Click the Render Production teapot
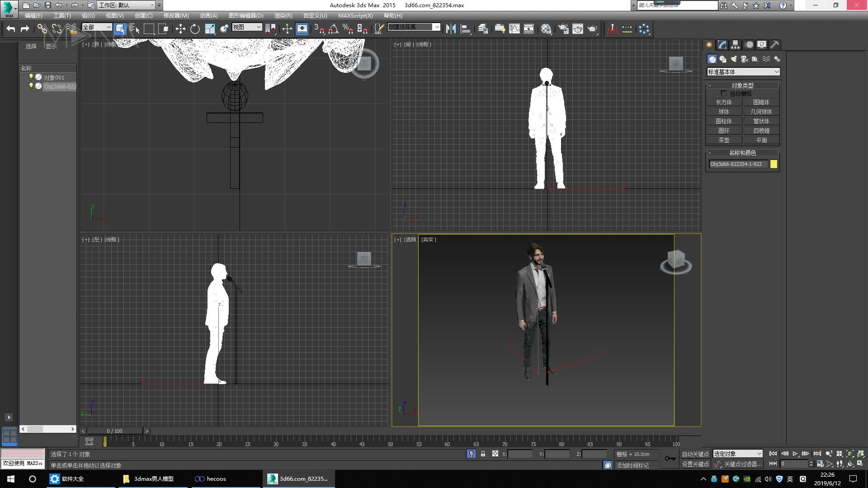 point(592,29)
